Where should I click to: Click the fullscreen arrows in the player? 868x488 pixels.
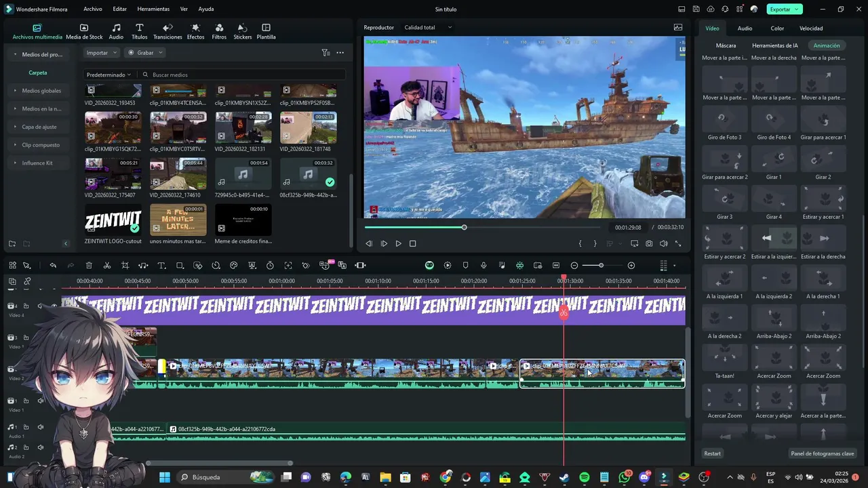click(x=678, y=243)
